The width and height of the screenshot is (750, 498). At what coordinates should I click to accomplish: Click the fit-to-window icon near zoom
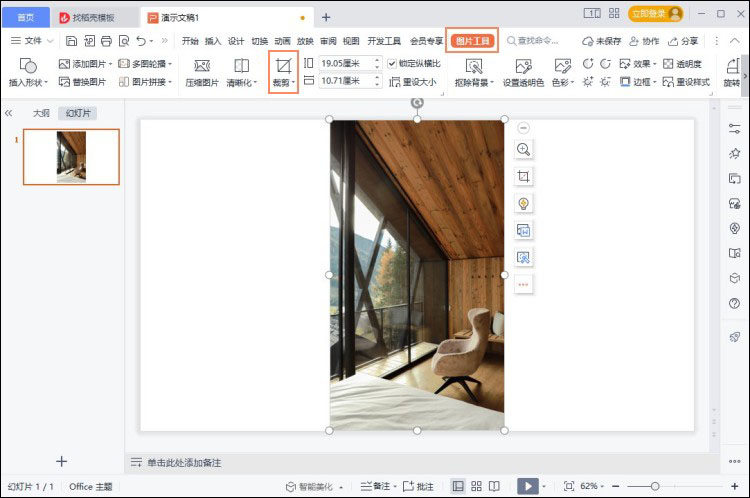click(x=569, y=486)
